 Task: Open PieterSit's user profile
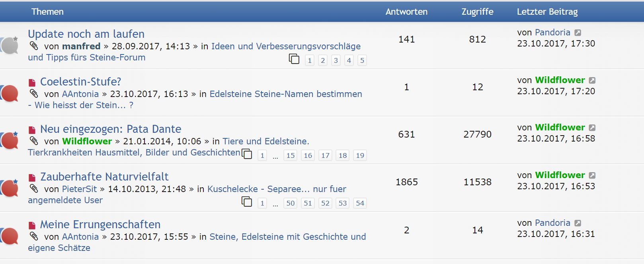(x=79, y=189)
